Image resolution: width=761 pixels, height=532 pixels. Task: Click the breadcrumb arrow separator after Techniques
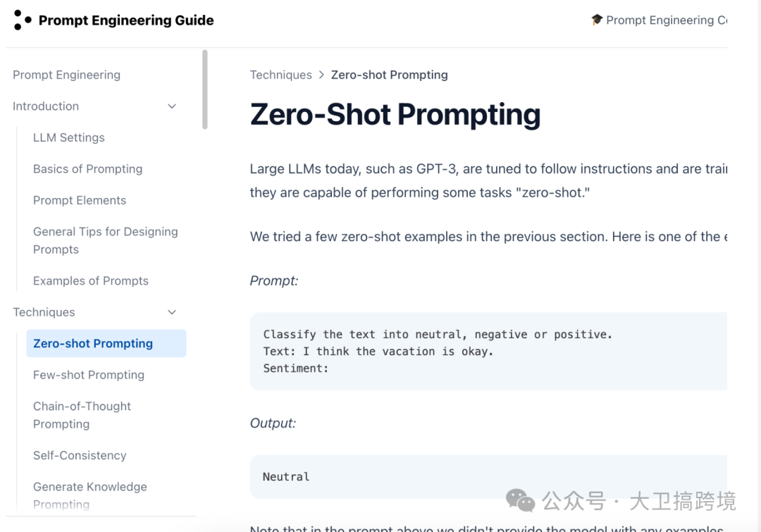321,75
